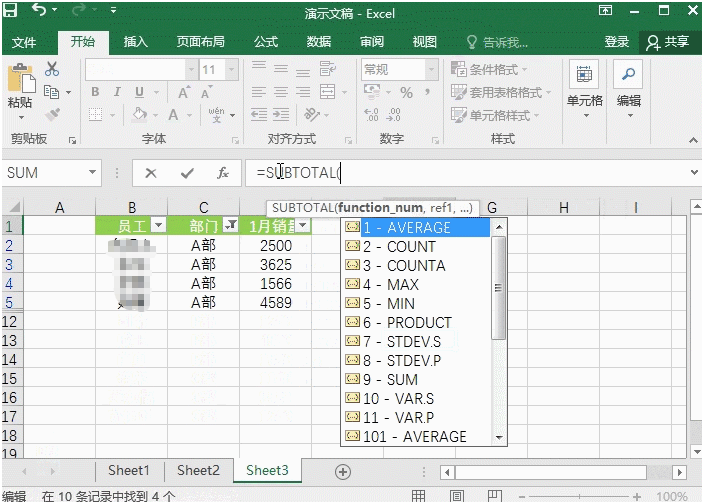Click the font color A icon

point(173,115)
